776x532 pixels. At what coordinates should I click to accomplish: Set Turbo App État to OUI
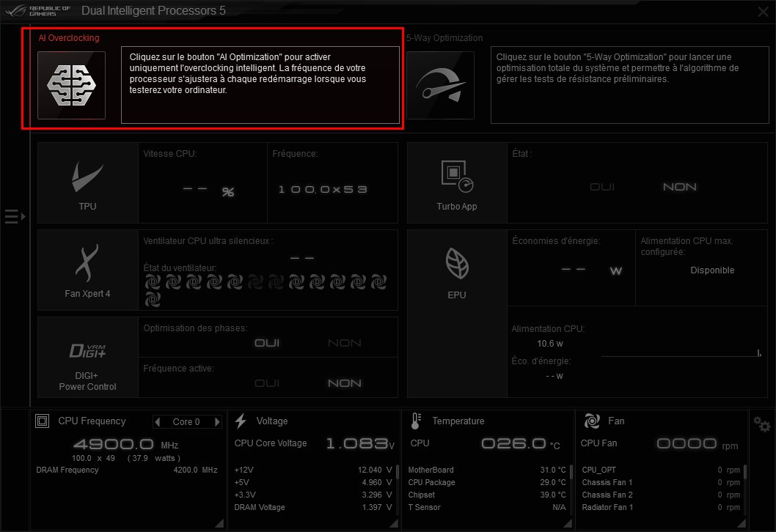click(602, 187)
